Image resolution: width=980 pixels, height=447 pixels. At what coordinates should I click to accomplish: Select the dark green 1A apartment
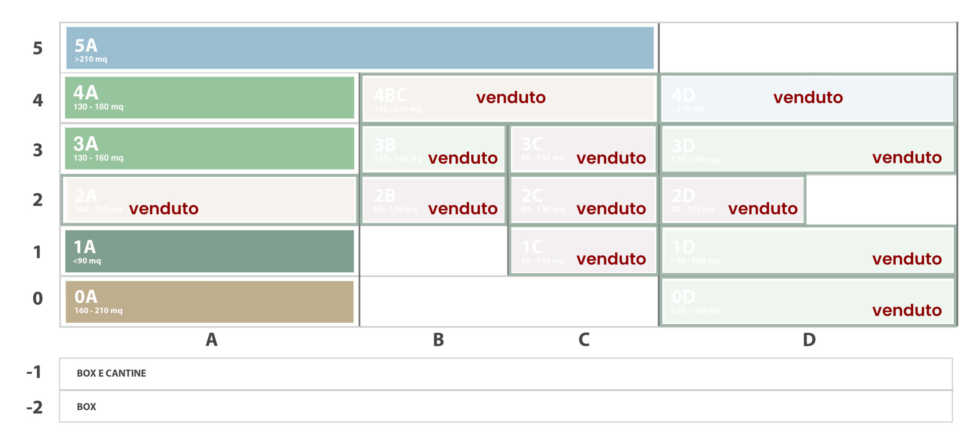pos(209,251)
